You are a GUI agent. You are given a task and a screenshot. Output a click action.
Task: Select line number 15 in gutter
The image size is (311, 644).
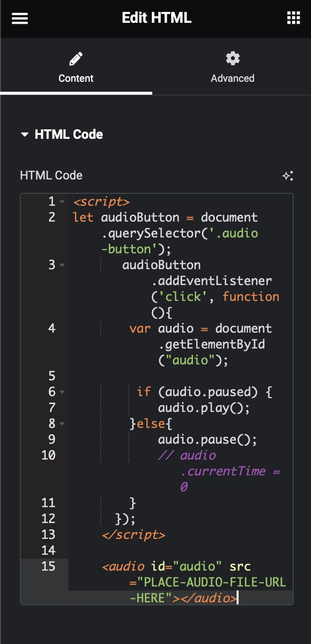click(49, 566)
